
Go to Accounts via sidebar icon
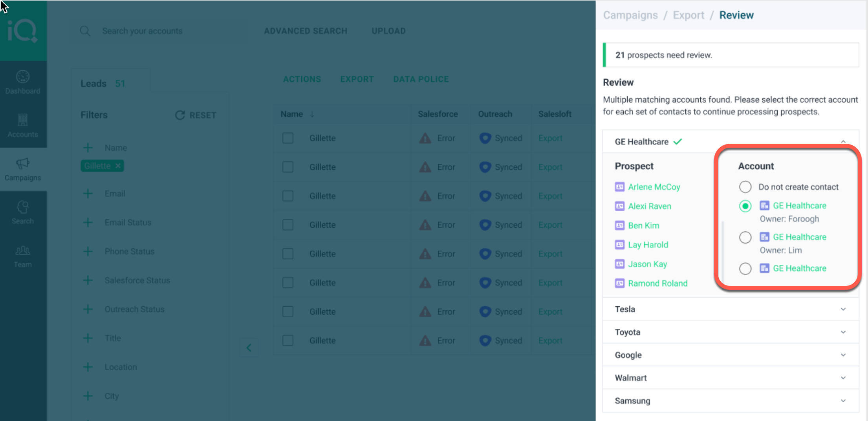point(23,120)
